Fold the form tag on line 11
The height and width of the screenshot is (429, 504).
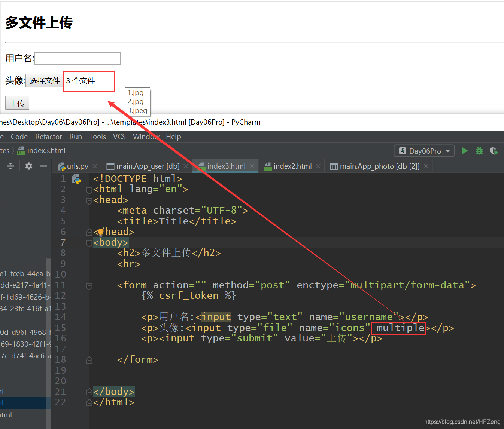click(89, 286)
